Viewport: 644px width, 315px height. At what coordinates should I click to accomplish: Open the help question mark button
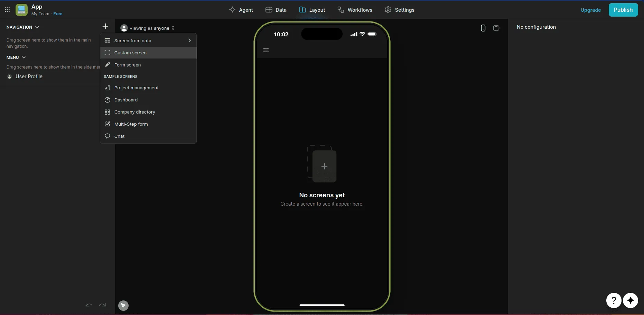tap(614, 300)
